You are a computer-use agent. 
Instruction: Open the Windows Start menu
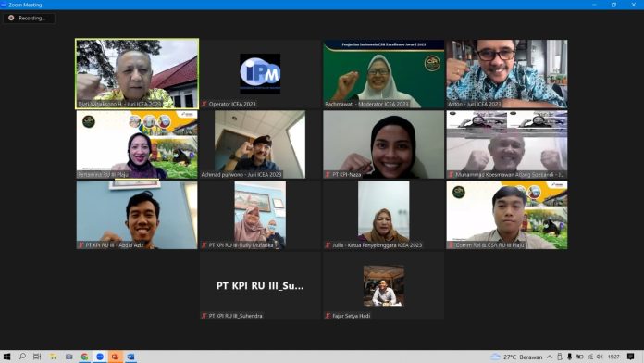pos(6,357)
